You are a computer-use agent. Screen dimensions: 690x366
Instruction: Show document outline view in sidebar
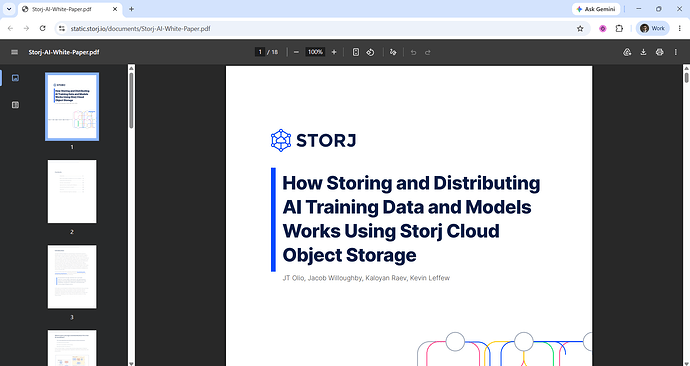tap(15, 105)
